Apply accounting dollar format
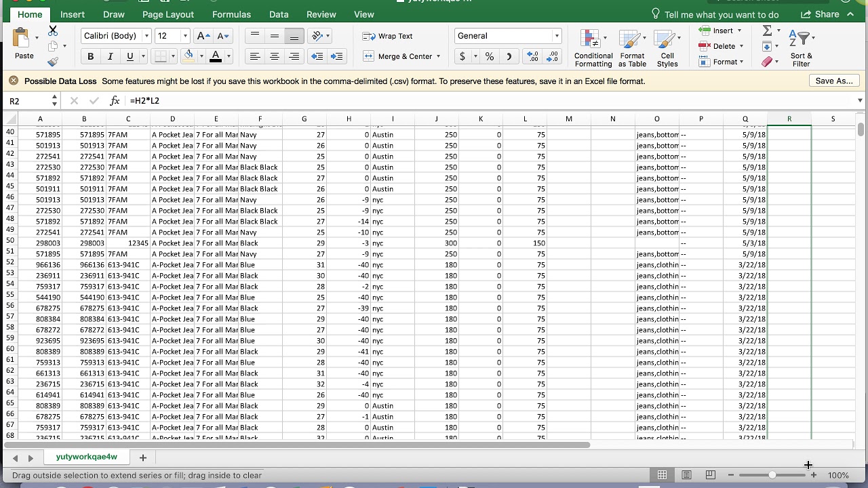 pyautogui.click(x=462, y=56)
